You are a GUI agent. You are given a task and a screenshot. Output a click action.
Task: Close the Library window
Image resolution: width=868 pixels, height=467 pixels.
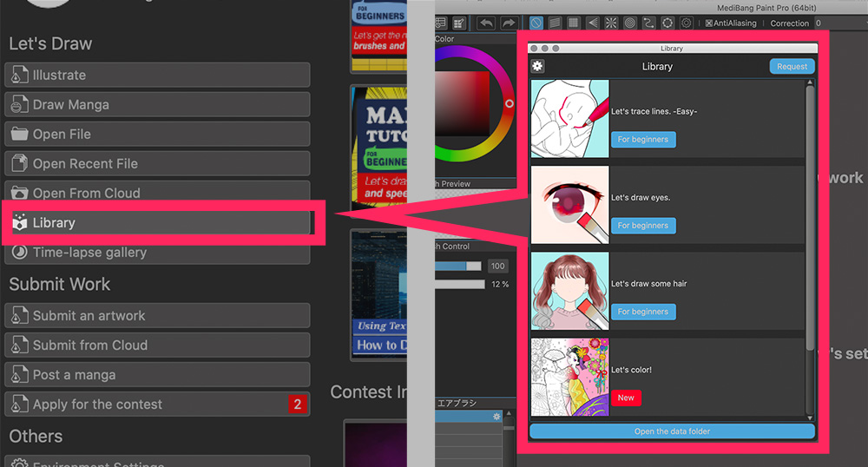pos(534,48)
